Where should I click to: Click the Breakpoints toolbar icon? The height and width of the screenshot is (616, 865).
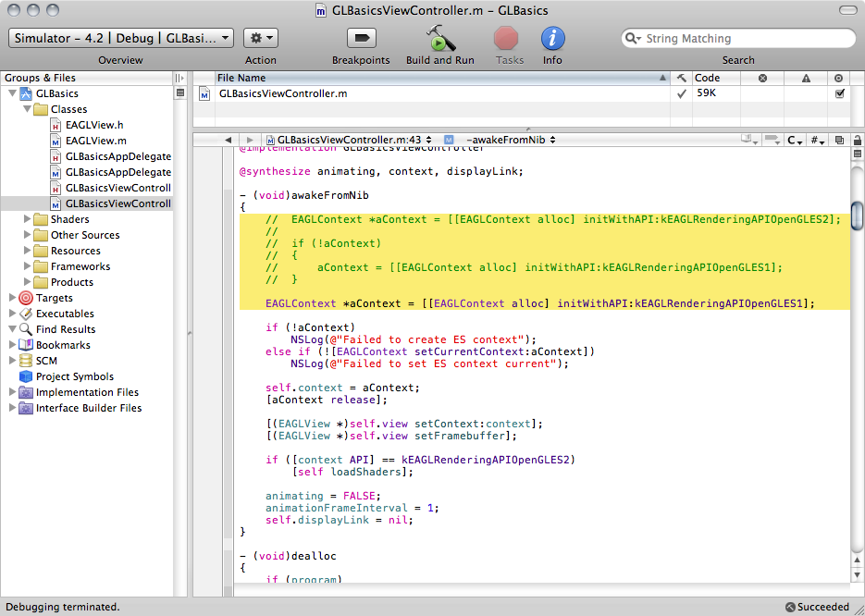tap(362, 38)
